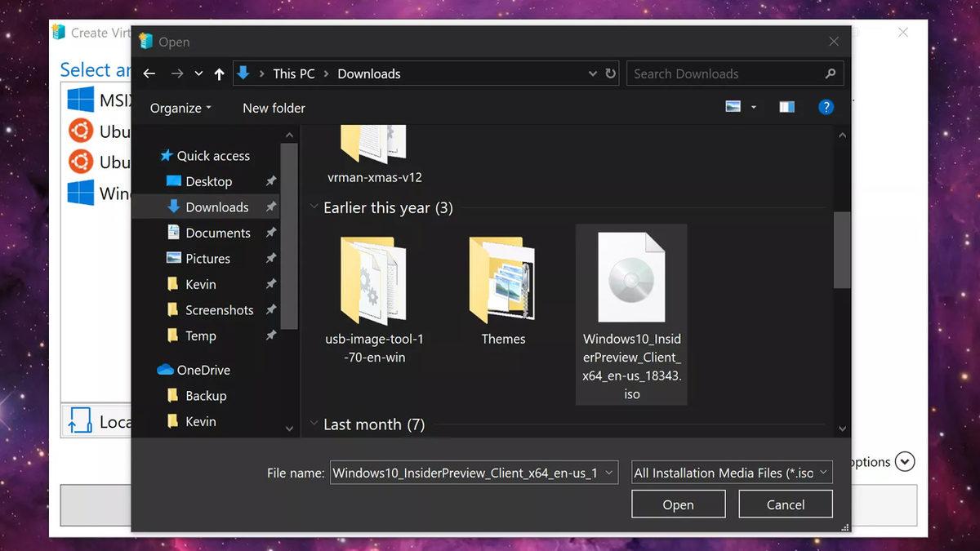The image size is (980, 551).
Task: Click New folder to create a folder
Action: [274, 107]
